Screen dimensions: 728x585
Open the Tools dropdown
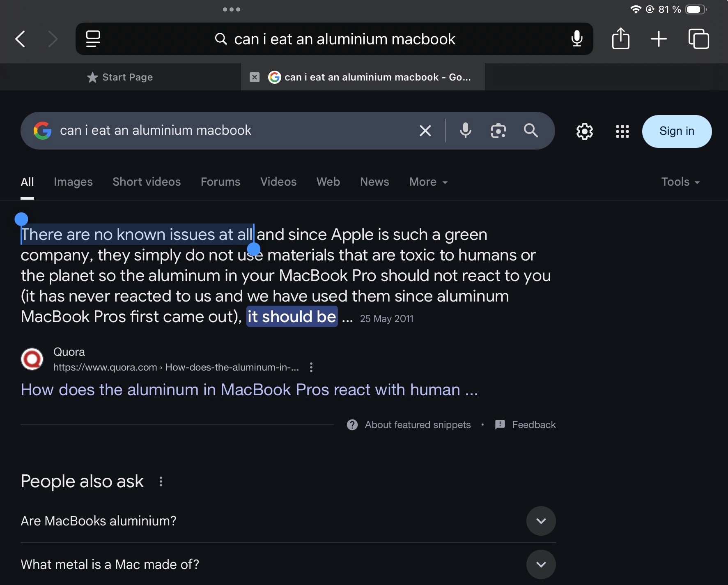[x=680, y=182]
